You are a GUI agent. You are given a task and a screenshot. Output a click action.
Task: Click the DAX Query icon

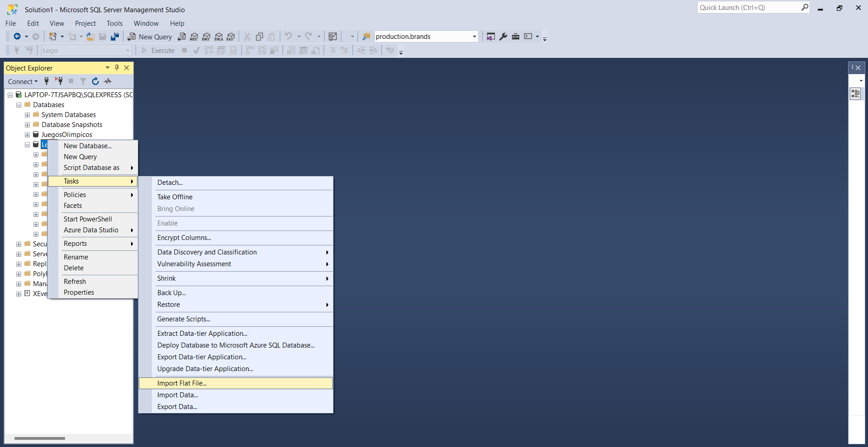pyautogui.click(x=231, y=37)
